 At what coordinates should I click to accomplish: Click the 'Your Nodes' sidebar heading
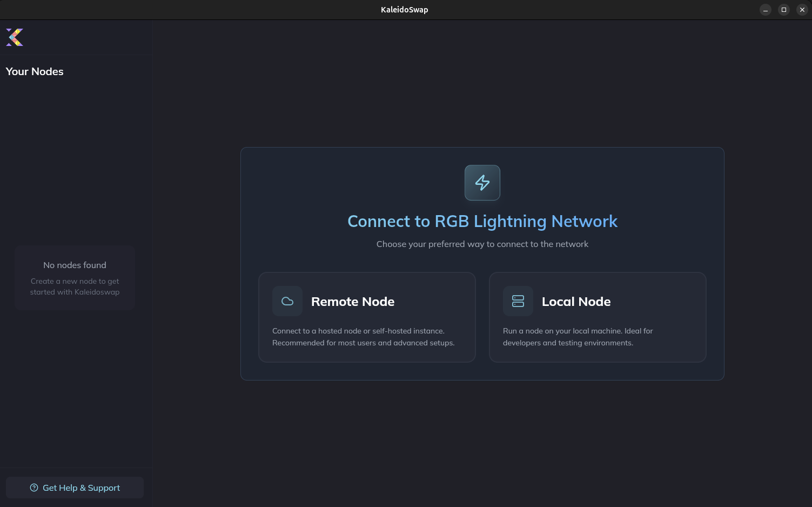click(x=35, y=71)
